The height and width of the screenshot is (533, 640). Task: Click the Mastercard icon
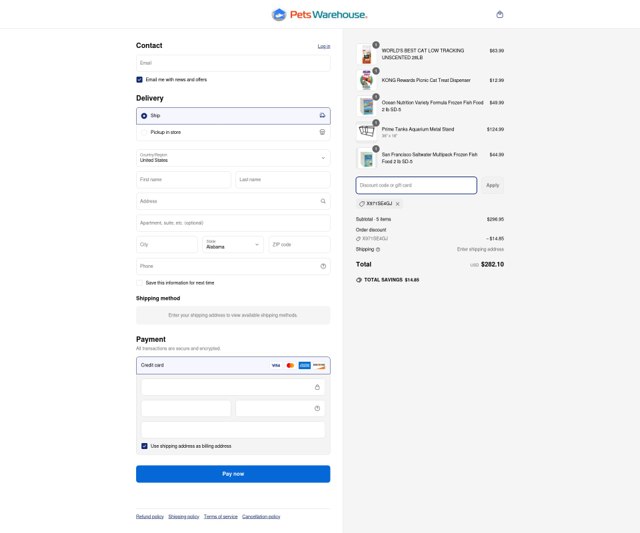pos(290,365)
